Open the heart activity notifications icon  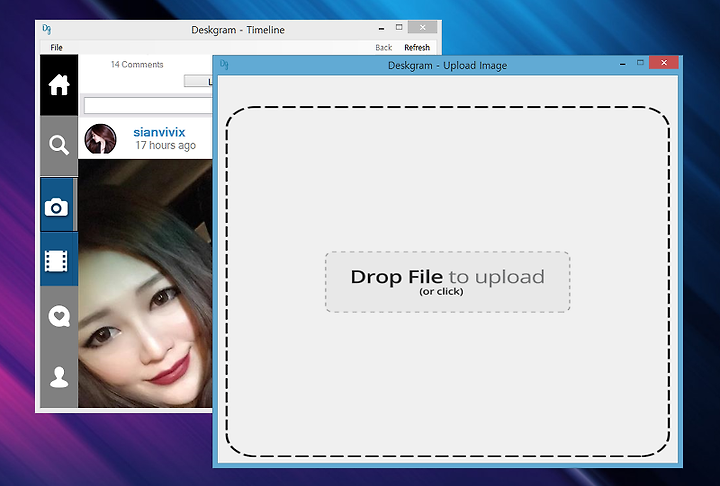click(59, 316)
